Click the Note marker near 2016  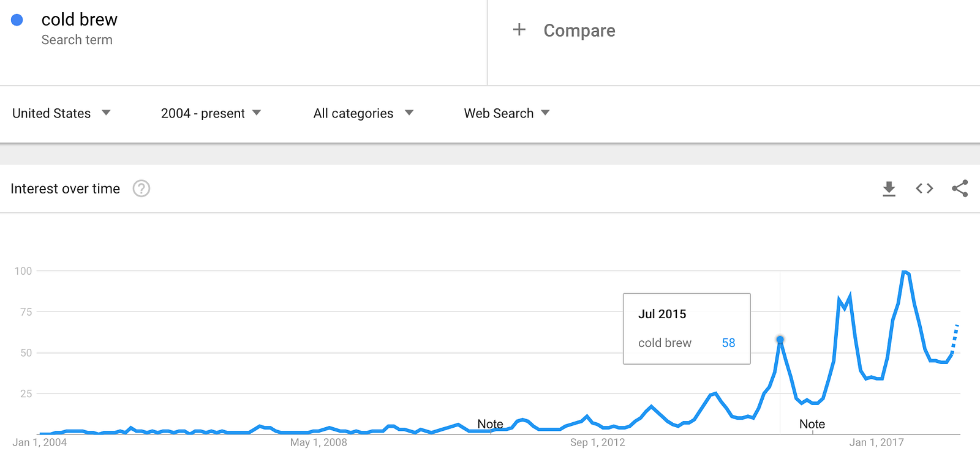point(812,424)
